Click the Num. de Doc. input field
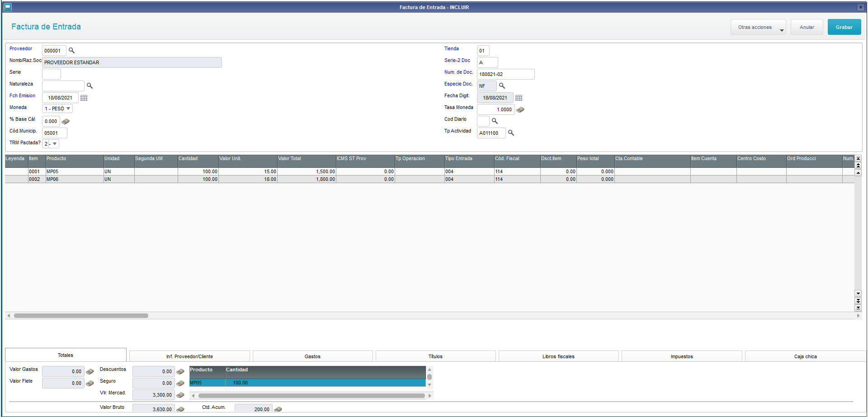This screenshot has width=868, height=417. (506, 74)
